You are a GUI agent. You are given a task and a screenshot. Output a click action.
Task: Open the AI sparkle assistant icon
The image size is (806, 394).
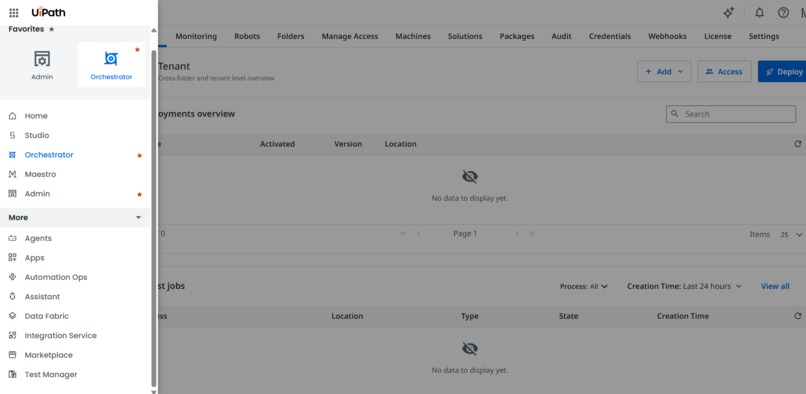pyautogui.click(x=728, y=13)
